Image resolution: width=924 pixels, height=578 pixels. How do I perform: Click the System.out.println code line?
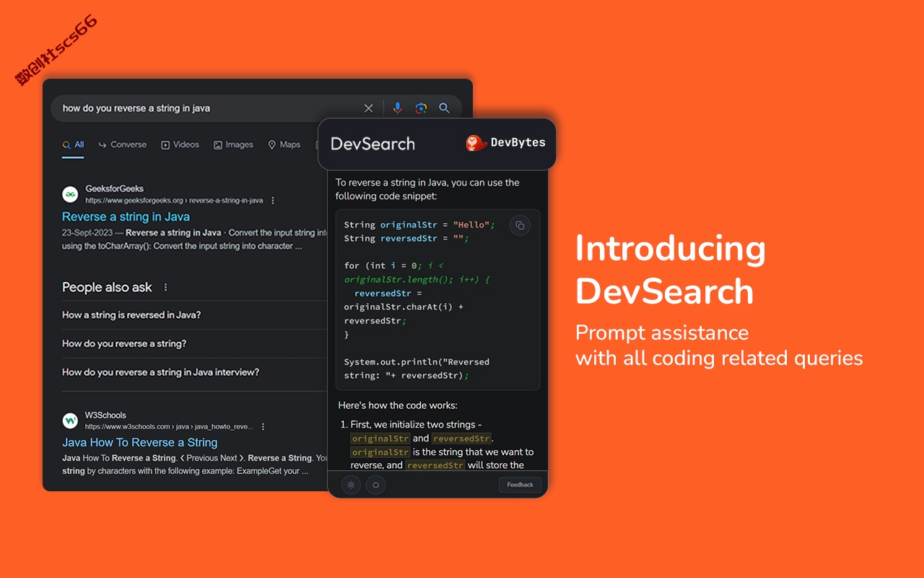point(417,368)
